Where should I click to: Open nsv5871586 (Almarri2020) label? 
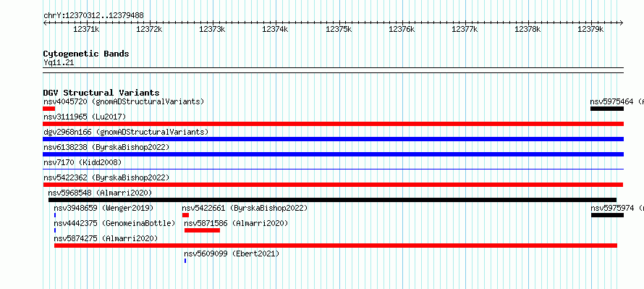point(236,223)
